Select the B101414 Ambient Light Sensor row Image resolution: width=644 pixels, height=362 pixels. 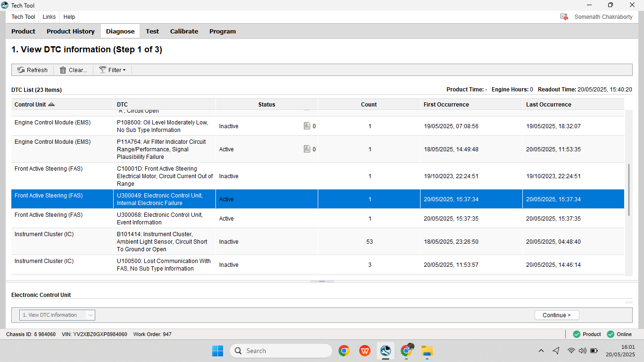pyautogui.click(x=318, y=241)
